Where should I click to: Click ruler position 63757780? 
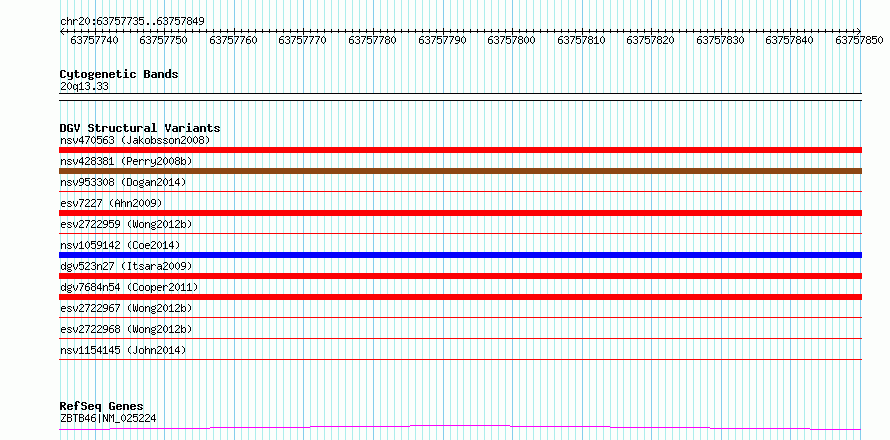click(x=373, y=40)
